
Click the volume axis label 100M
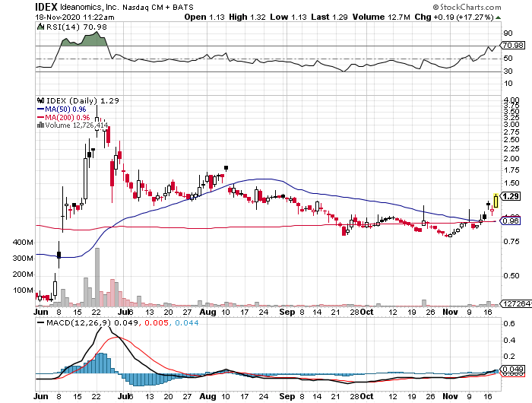tap(23, 290)
